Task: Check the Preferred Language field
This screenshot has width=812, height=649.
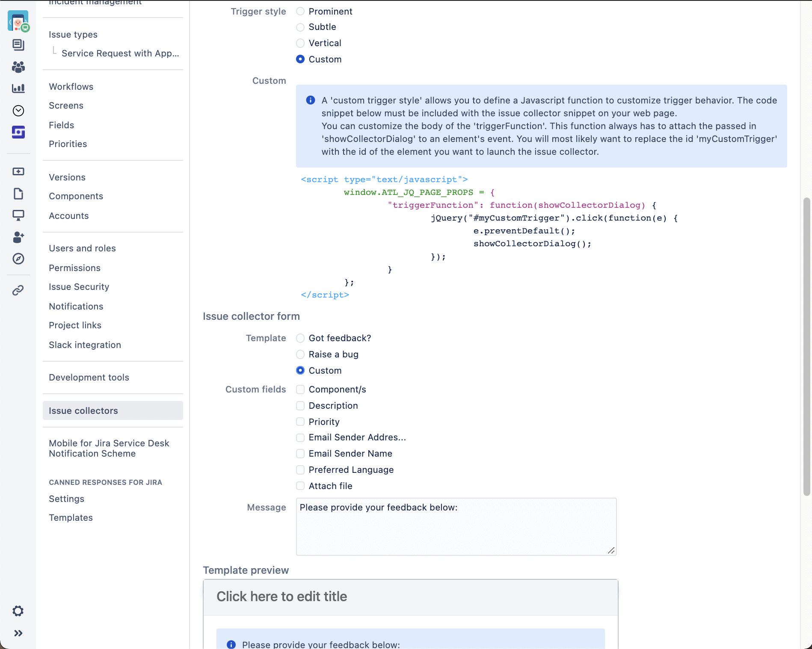Action: coord(300,470)
